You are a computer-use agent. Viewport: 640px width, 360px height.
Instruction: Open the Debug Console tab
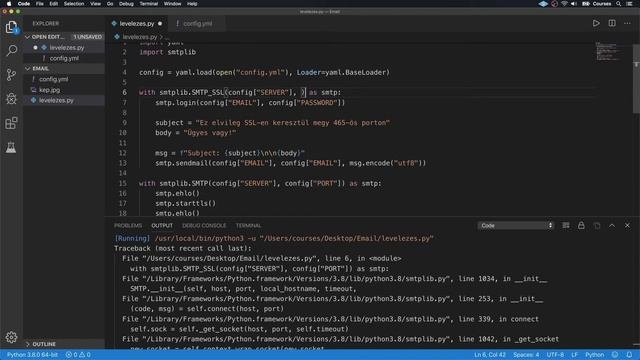click(204, 225)
